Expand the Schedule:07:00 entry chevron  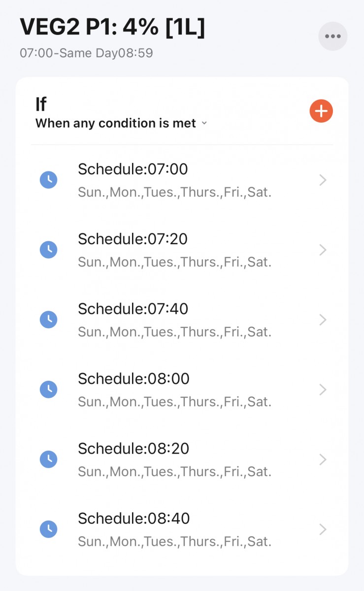click(323, 180)
